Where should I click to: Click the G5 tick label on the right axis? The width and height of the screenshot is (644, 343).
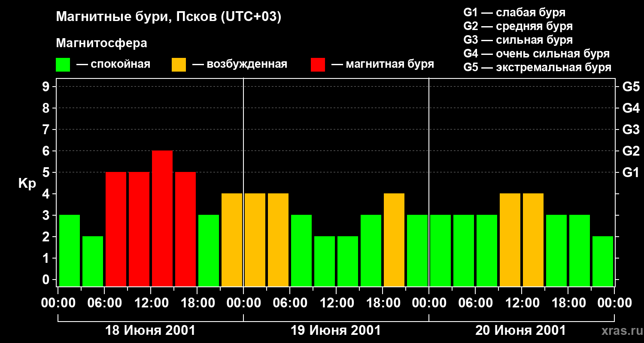[x=631, y=87]
